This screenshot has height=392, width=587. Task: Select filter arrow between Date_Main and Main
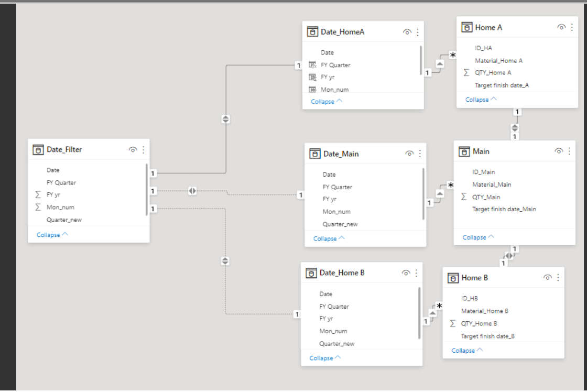point(440,193)
